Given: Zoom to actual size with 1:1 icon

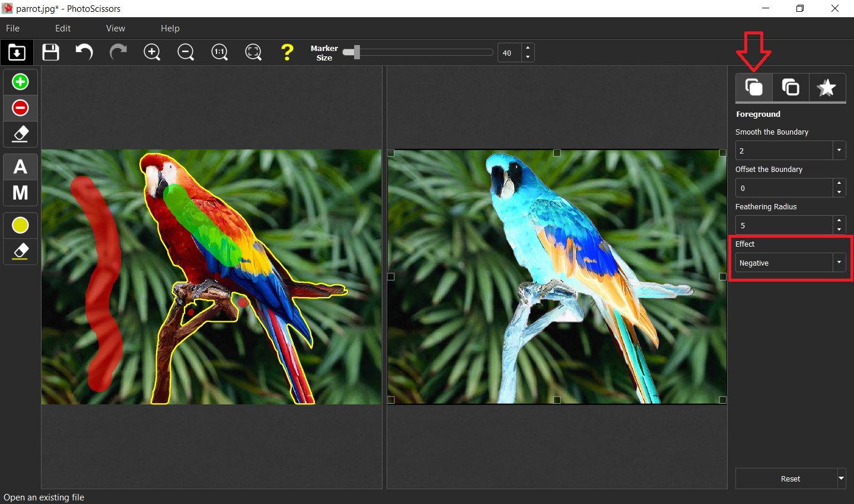Looking at the screenshot, I should [x=219, y=52].
